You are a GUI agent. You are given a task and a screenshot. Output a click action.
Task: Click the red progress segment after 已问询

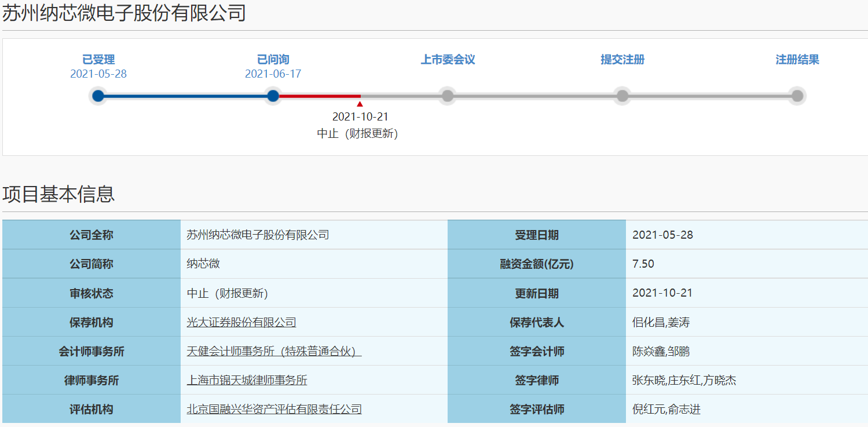[320, 96]
